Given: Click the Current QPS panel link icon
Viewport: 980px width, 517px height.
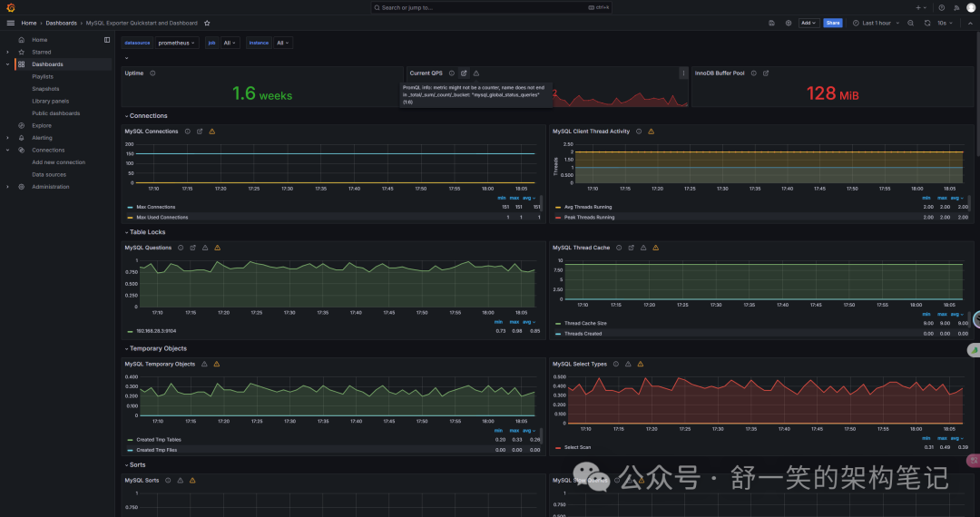Looking at the screenshot, I should click(464, 73).
